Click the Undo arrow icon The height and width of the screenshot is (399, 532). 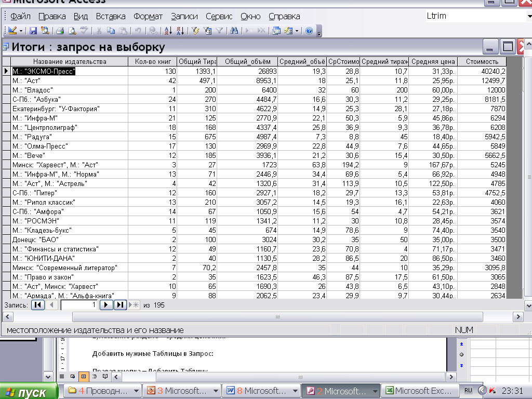click(138, 31)
